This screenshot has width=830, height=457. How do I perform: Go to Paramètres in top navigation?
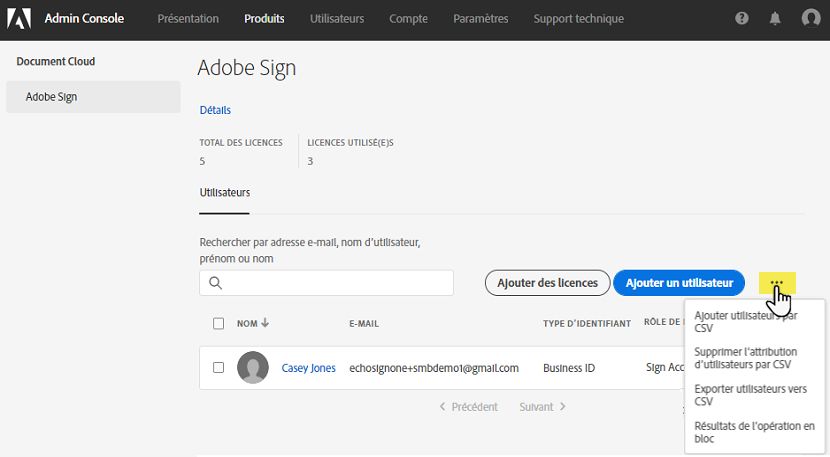pyautogui.click(x=480, y=18)
